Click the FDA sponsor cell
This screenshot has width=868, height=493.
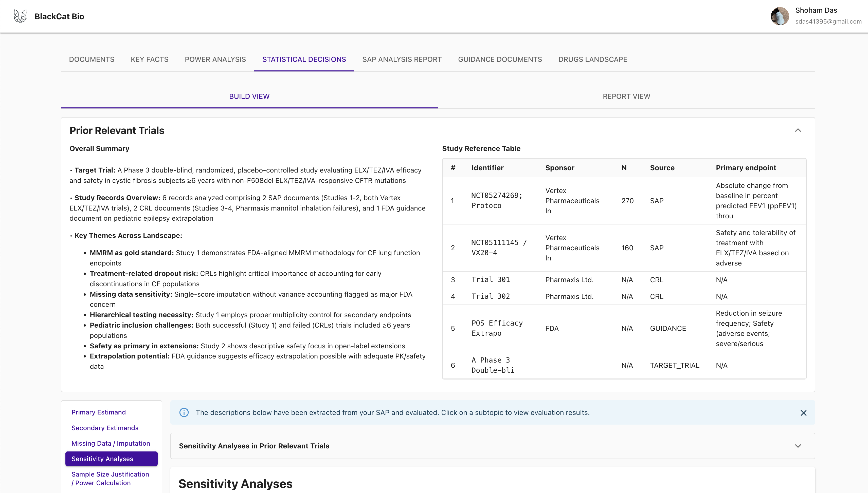coord(552,328)
